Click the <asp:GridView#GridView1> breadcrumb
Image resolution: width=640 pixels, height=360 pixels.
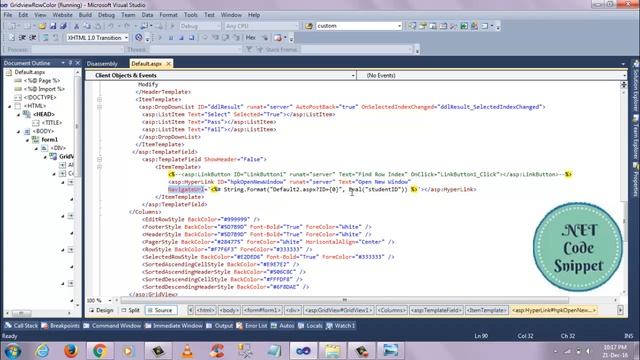(x=338, y=310)
